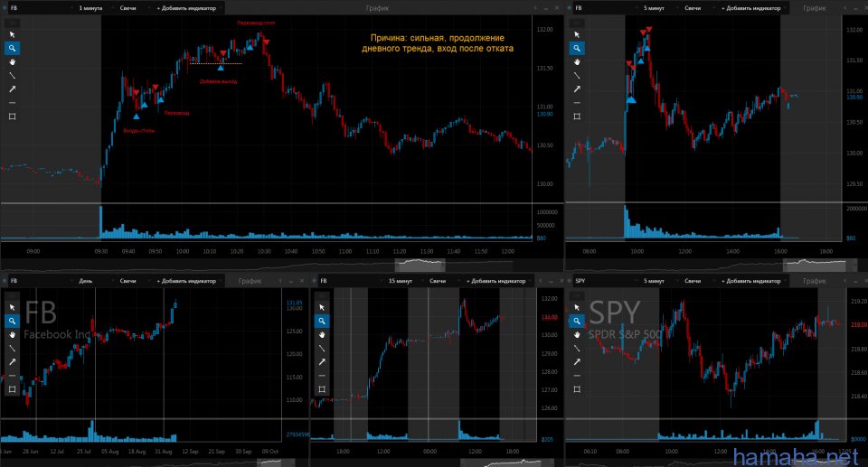Click Добавить индикатор in FB 15 минут chart

pos(497,281)
